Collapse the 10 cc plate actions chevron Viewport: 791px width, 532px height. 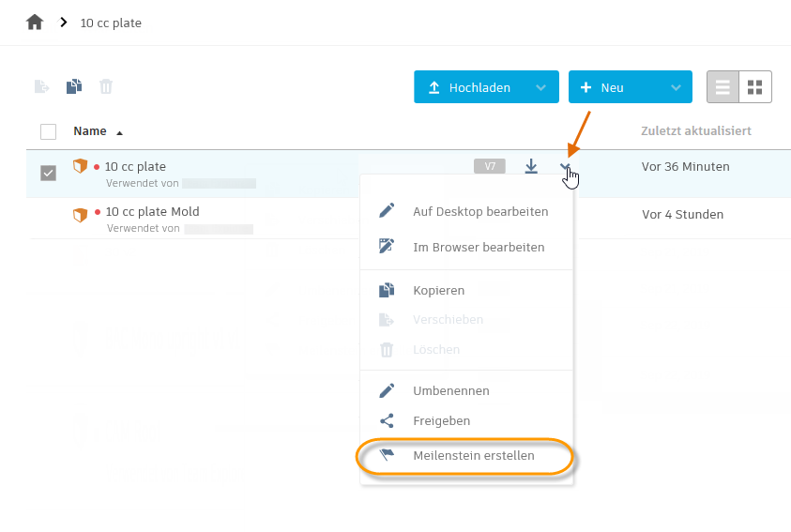click(566, 167)
